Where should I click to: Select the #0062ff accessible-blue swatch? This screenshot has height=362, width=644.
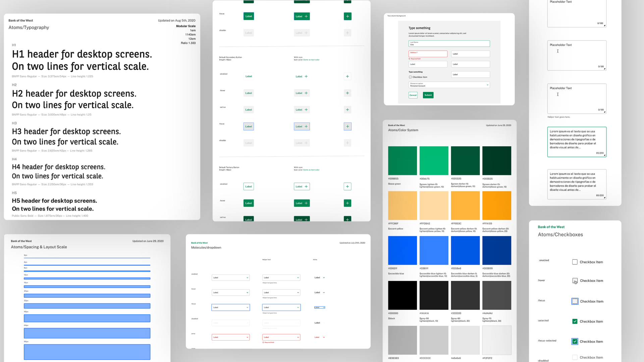coord(402,250)
